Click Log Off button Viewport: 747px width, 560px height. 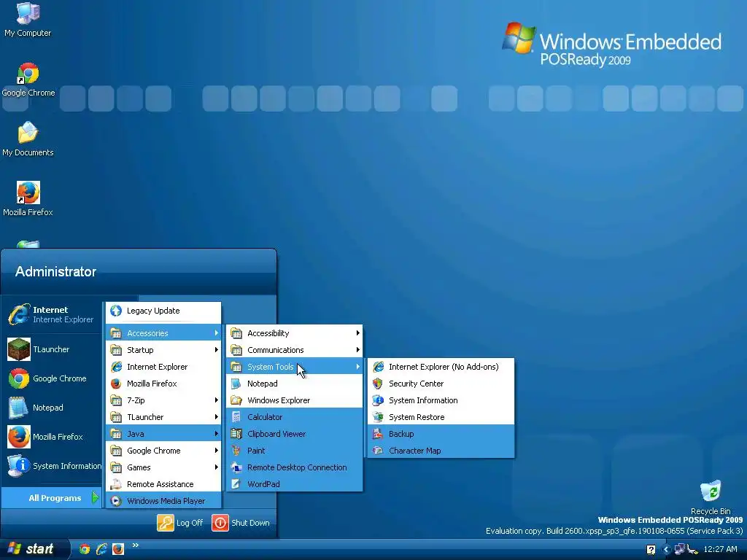[180, 522]
